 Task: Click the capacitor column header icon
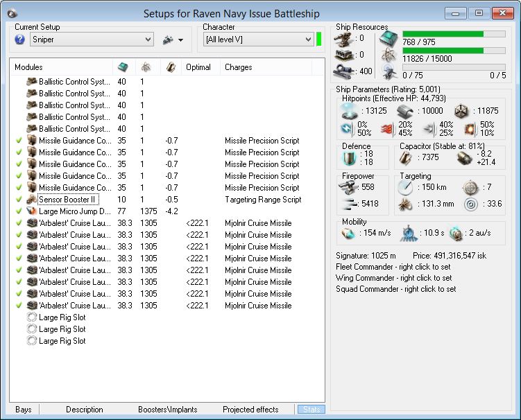[170, 67]
